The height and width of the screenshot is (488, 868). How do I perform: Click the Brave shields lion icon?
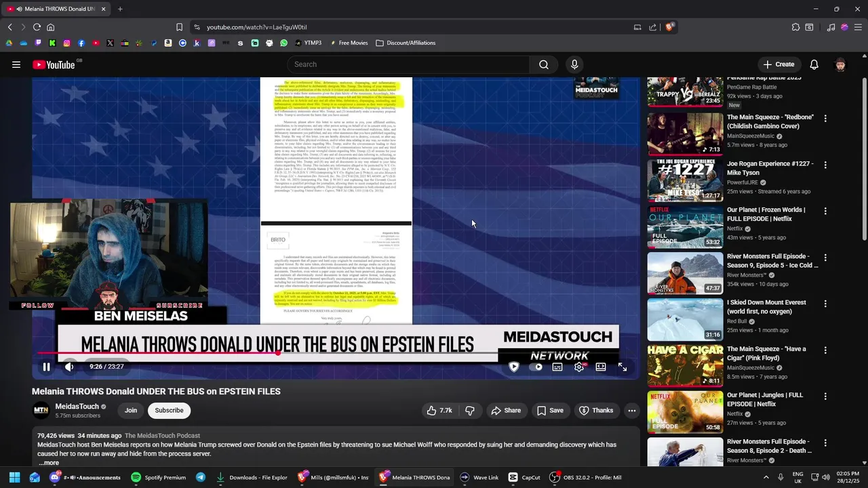click(669, 27)
